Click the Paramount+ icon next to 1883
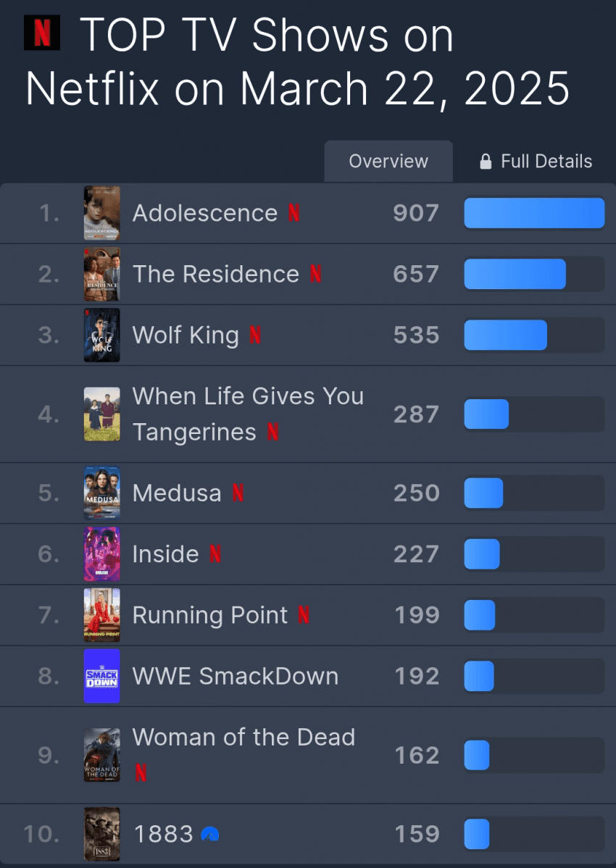Viewport: 616px width, 868px height. pyautogui.click(x=209, y=834)
